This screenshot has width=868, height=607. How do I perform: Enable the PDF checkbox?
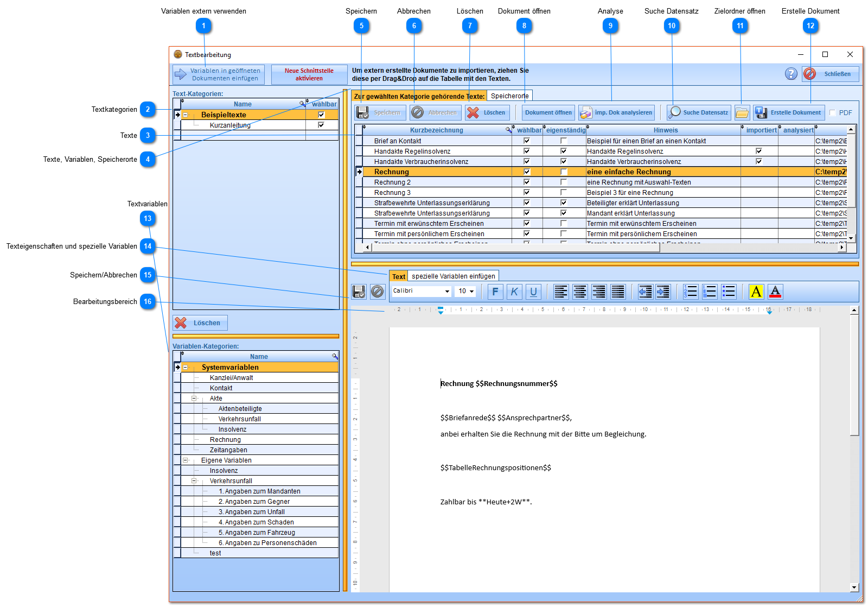833,113
